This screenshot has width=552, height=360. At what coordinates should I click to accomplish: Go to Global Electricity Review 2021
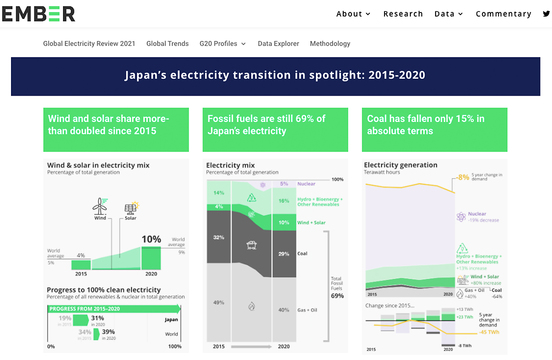click(x=89, y=44)
